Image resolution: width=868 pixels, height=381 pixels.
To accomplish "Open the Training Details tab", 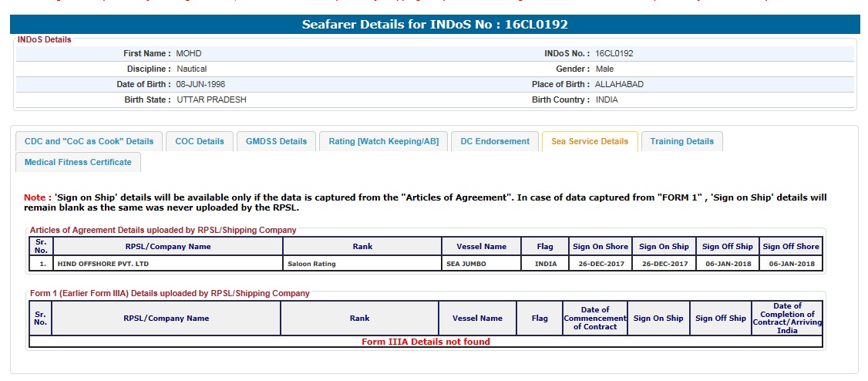I will pos(681,141).
